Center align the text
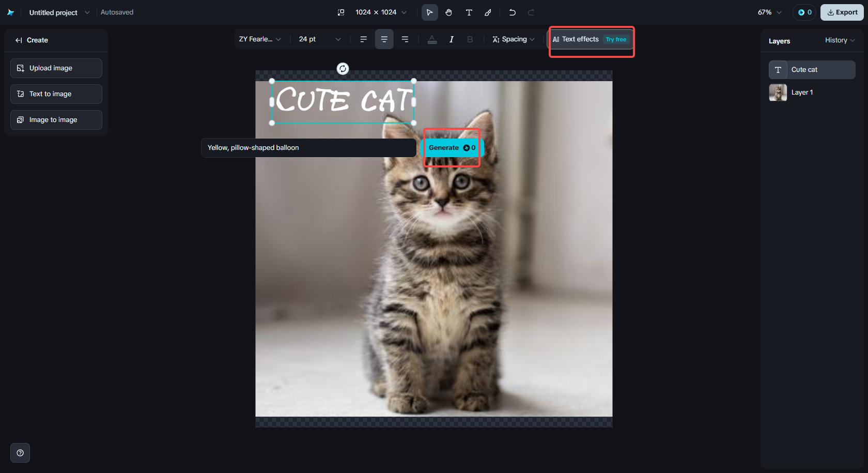Image resolution: width=868 pixels, height=473 pixels. tap(384, 39)
